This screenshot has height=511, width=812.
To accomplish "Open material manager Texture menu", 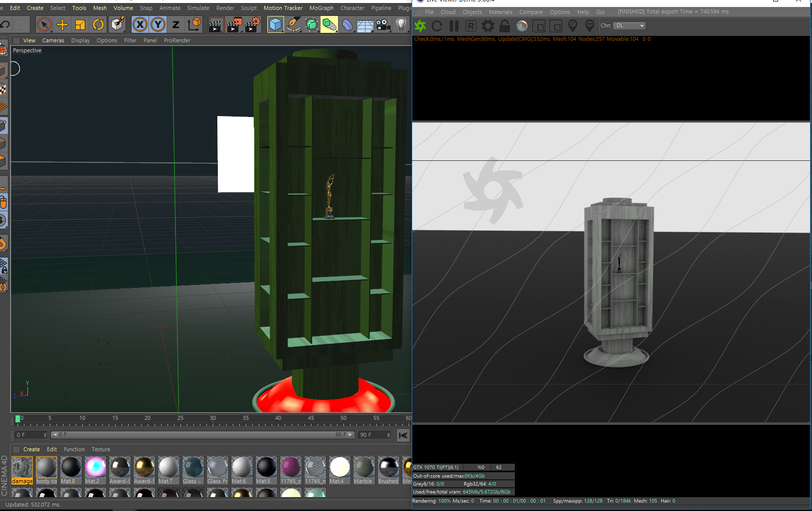I will [101, 449].
